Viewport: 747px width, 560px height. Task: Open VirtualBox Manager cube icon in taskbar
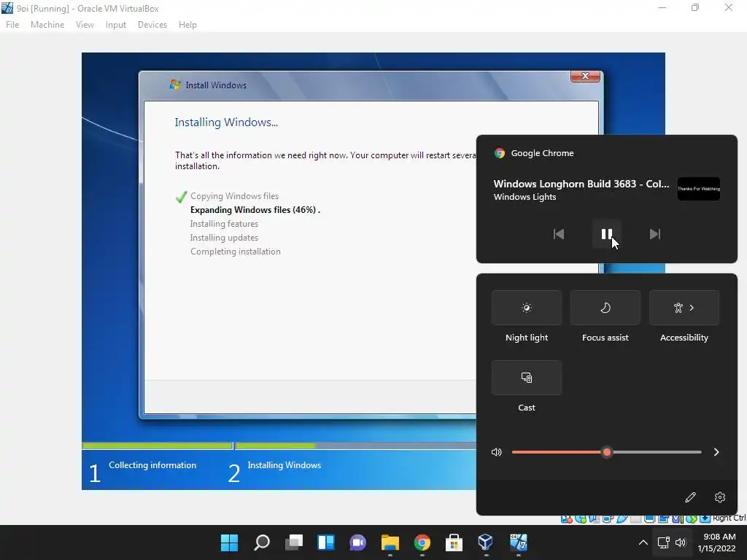pyautogui.click(x=485, y=542)
